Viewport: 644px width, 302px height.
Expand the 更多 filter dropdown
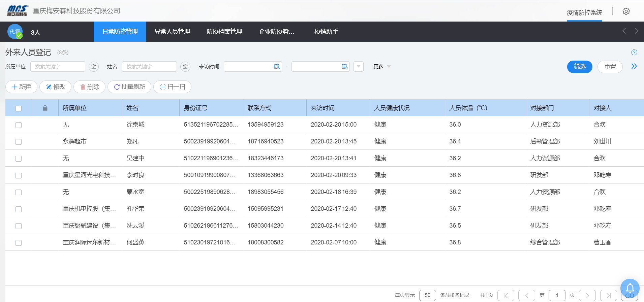382,67
